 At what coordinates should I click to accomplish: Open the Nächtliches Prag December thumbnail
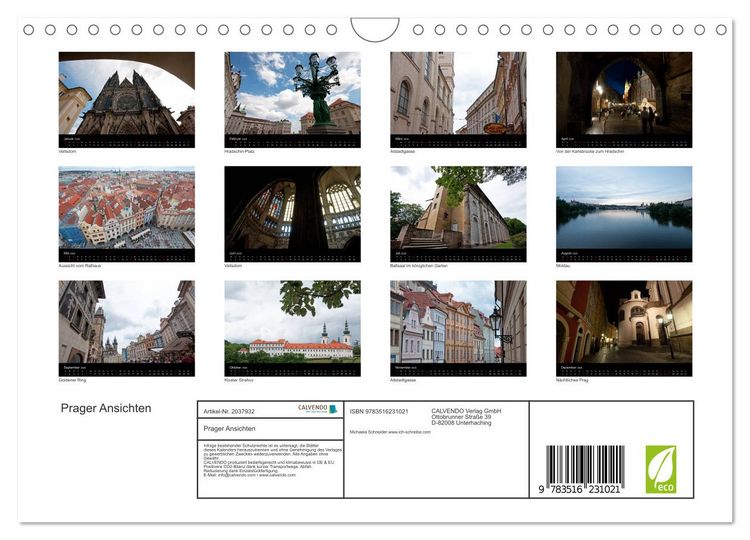[x=624, y=328]
